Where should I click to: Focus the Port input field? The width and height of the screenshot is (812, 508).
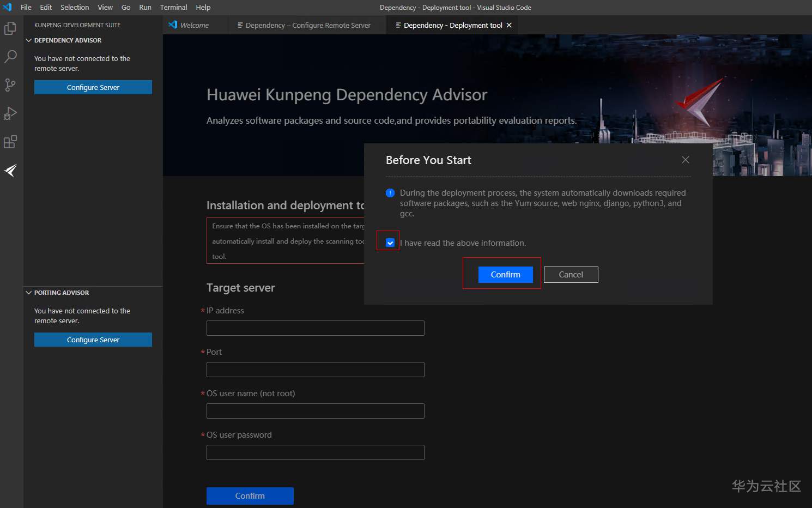pos(316,370)
